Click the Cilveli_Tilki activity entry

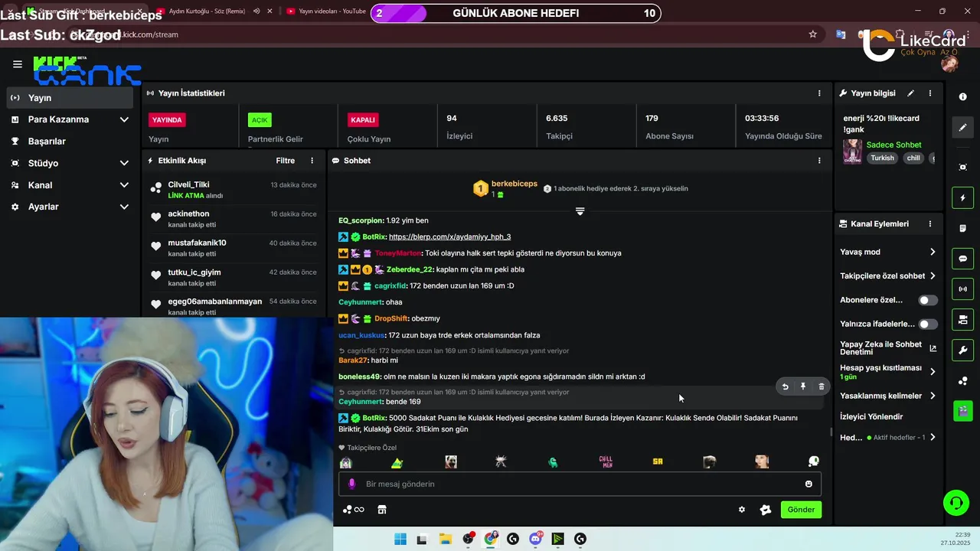coord(233,190)
